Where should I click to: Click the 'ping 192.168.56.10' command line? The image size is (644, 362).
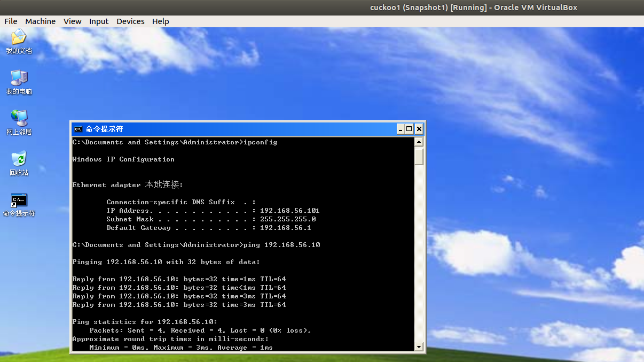pyautogui.click(x=196, y=245)
